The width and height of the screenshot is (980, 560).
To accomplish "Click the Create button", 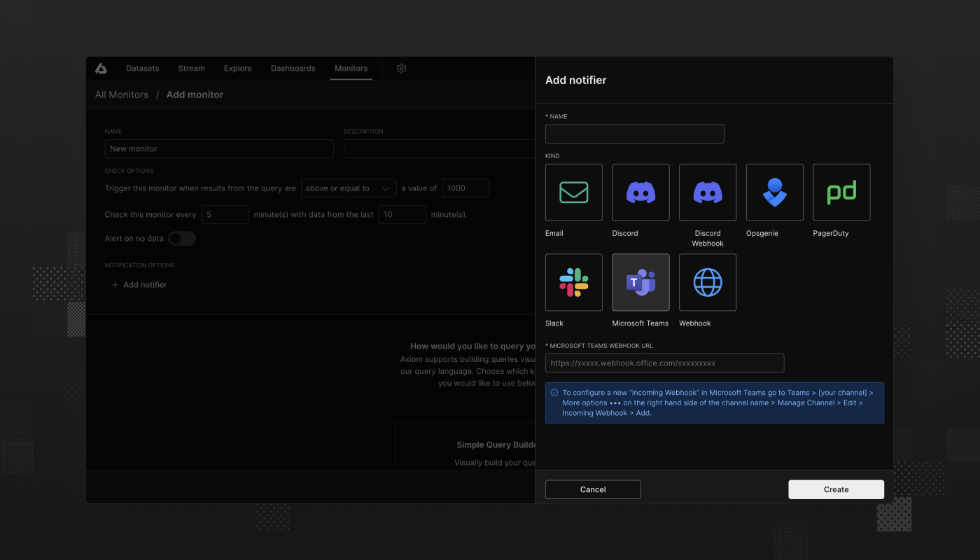I will pos(836,489).
